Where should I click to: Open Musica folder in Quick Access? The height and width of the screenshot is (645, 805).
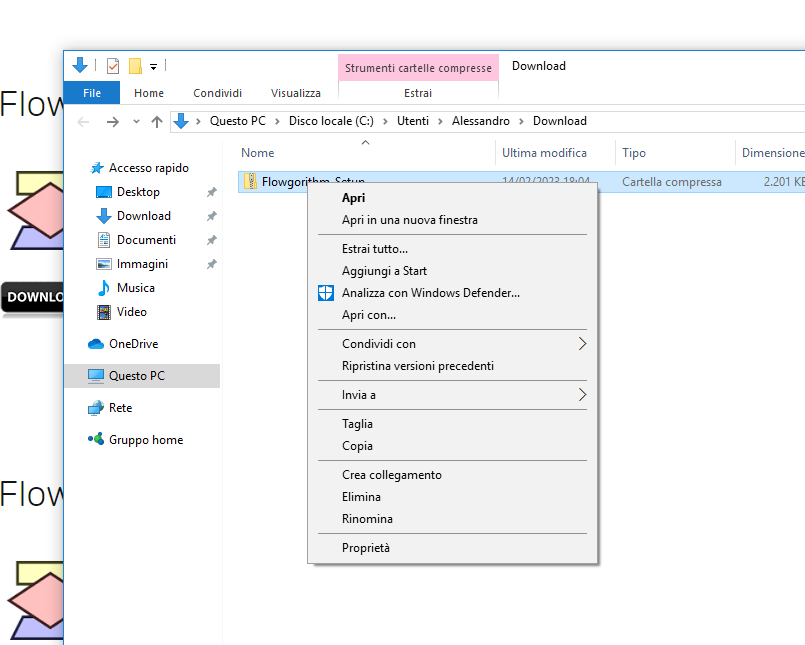coord(135,288)
